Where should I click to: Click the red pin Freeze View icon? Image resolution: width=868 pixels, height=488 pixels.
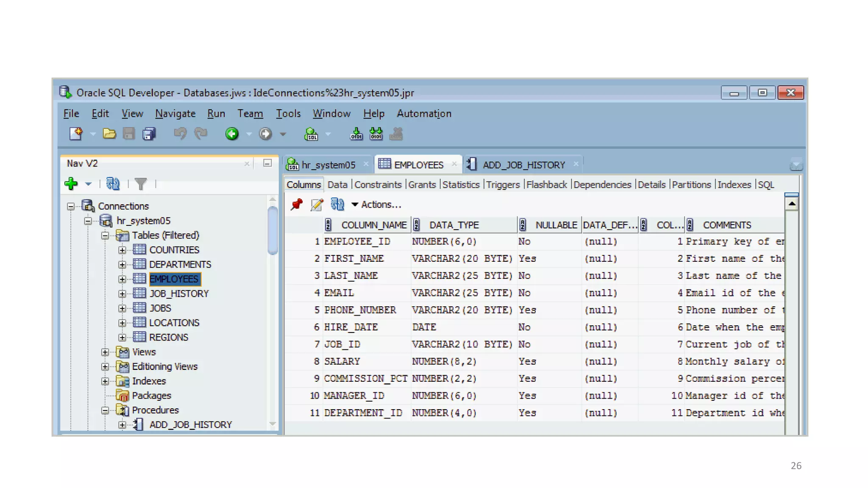point(297,205)
